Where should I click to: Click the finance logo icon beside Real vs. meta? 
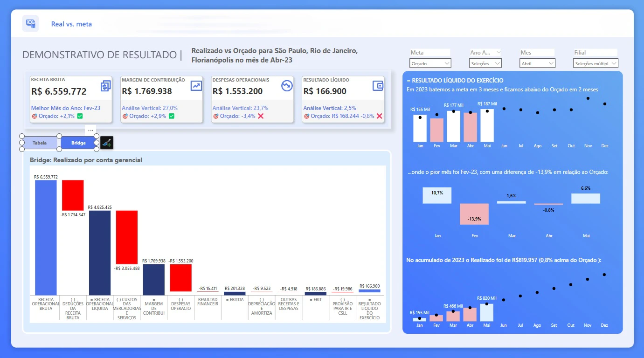[x=31, y=23]
